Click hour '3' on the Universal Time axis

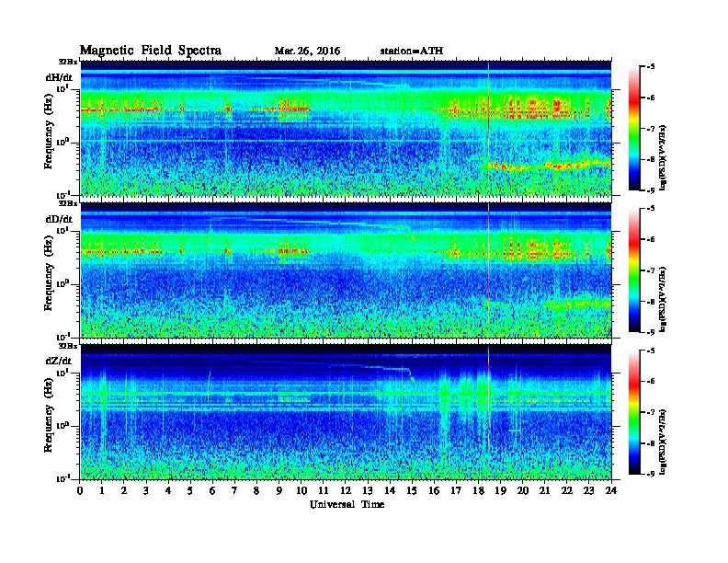pyautogui.click(x=146, y=491)
